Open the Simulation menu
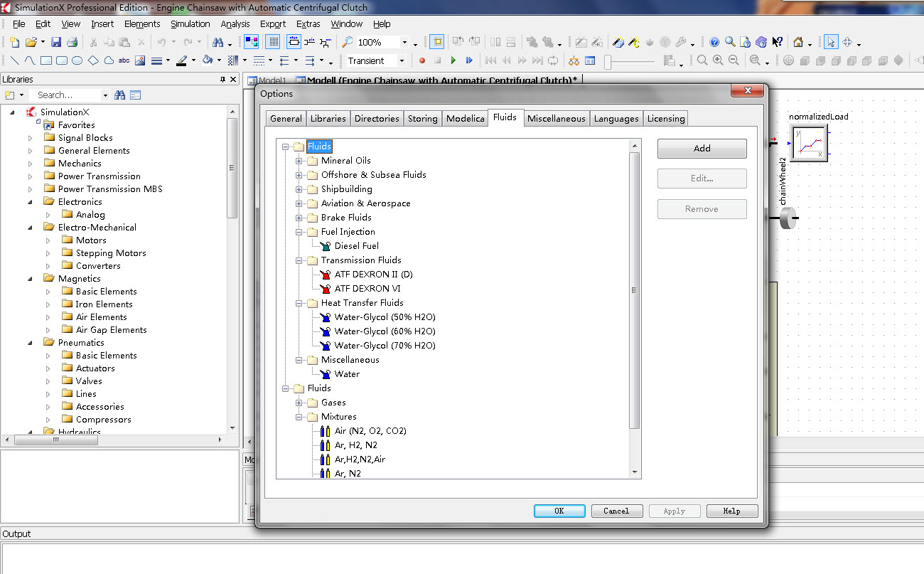The image size is (924, 574). pos(190,23)
